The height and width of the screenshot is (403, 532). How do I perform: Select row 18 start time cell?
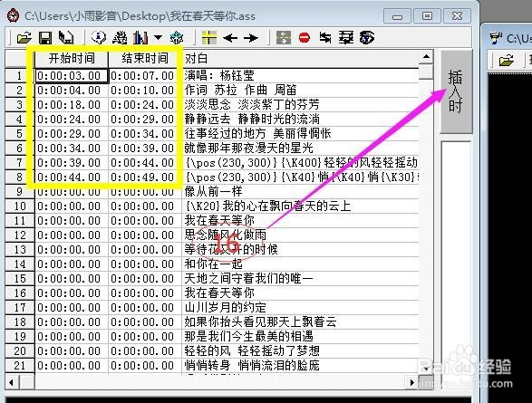click(x=72, y=322)
